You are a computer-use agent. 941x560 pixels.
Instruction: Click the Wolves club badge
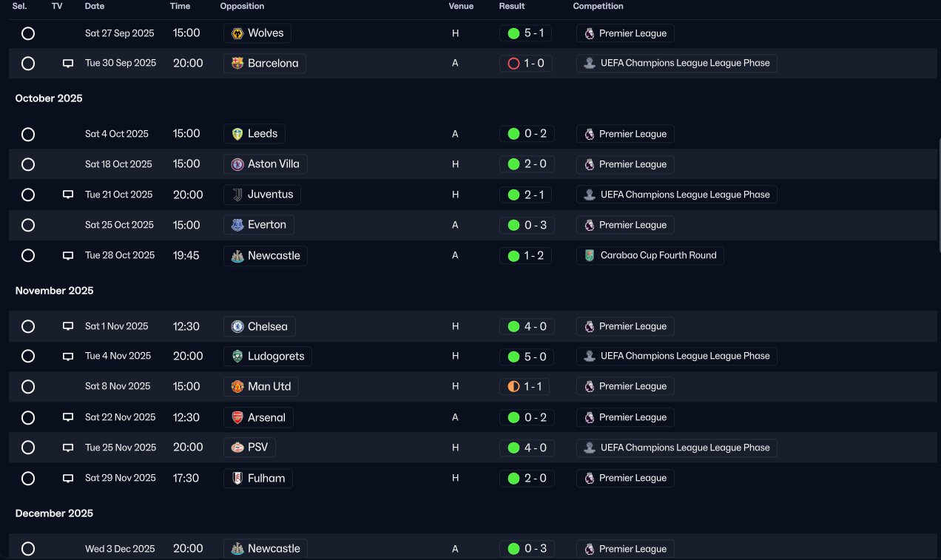tap(237, 33)
